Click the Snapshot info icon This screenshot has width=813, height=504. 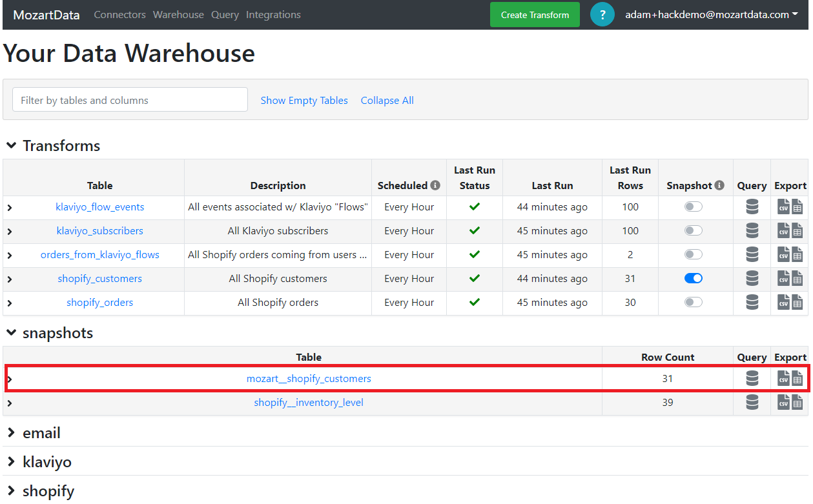[720, 185]
